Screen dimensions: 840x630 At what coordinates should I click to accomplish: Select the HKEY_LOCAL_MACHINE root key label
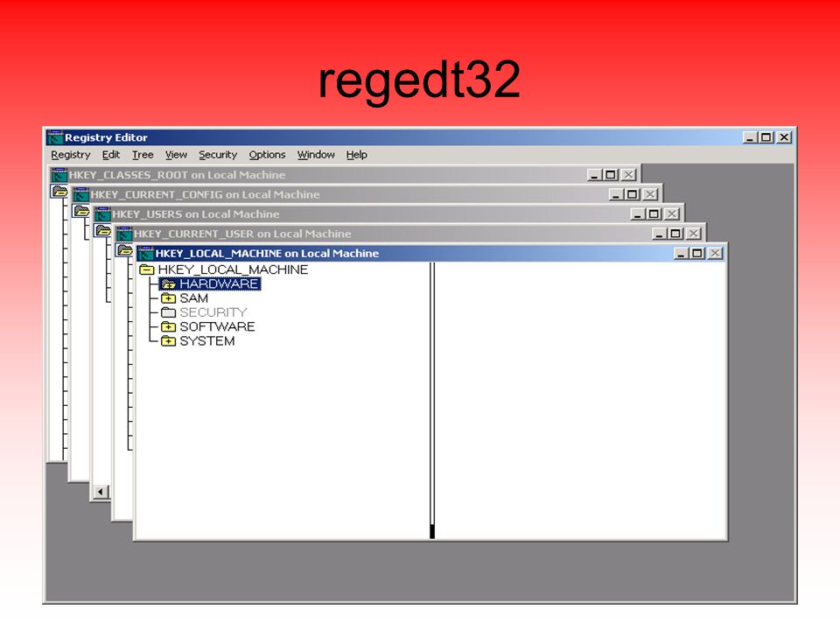pos(233,269)
